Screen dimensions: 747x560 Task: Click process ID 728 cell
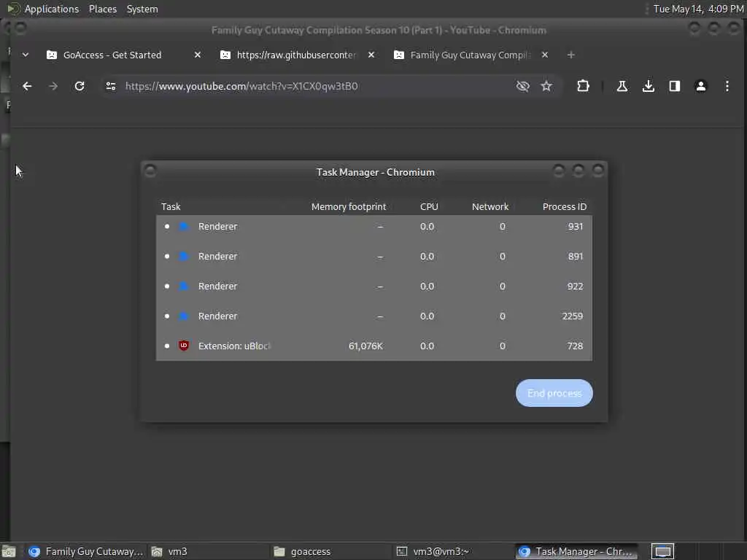point(575,346)
